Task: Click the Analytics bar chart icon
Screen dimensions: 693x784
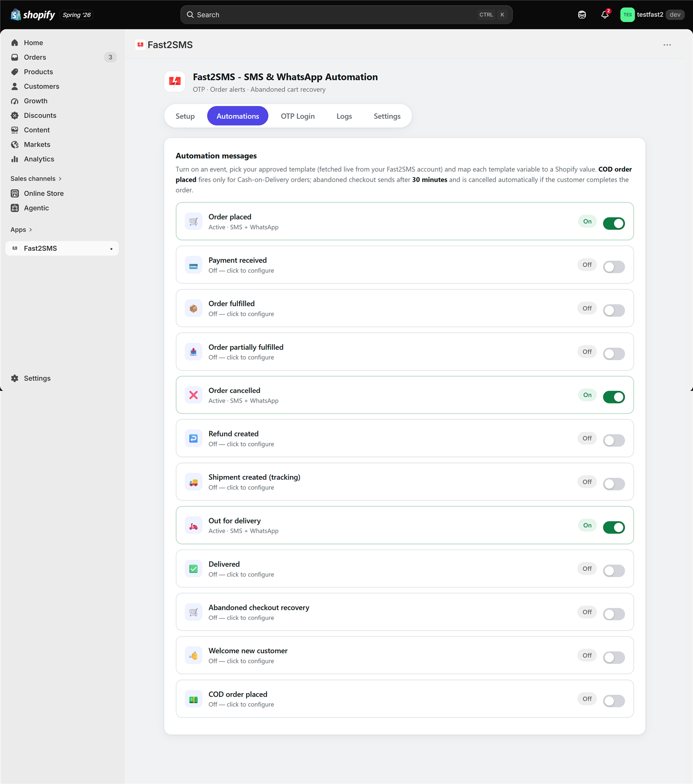Action: pyautogui.click(x=15, y=159)
